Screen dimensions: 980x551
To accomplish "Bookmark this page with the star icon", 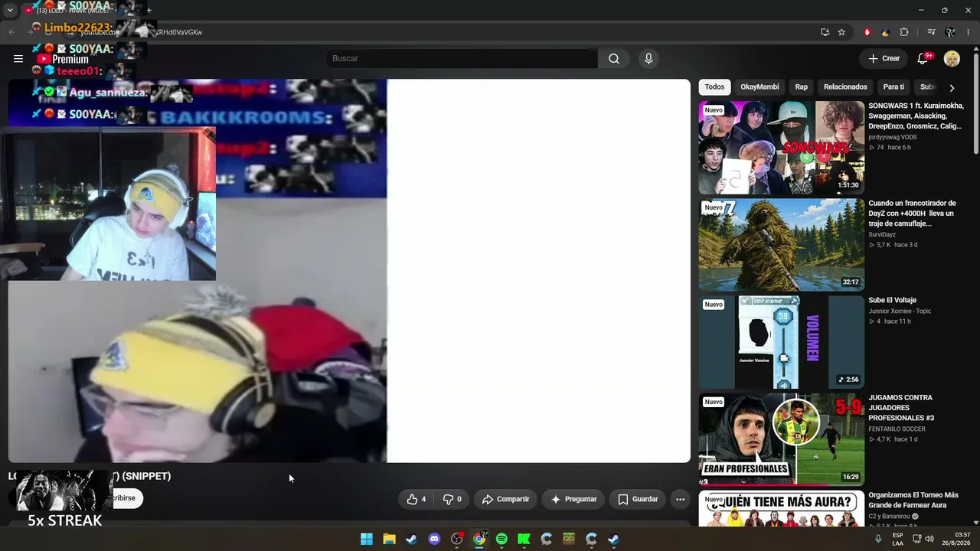I will point(841,32).
